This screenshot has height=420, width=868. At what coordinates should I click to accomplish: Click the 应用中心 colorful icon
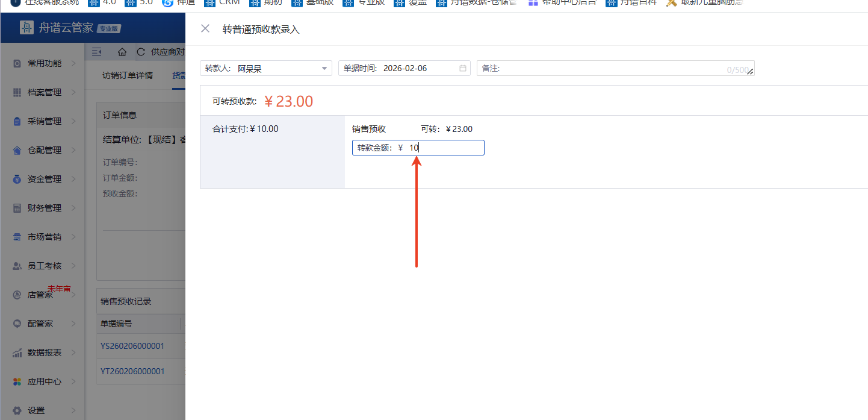pyautogui.click(x=17, y=381)
